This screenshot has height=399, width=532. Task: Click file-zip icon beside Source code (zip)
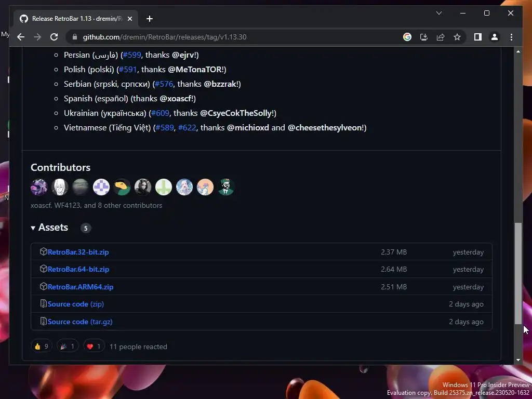[44, 303]
